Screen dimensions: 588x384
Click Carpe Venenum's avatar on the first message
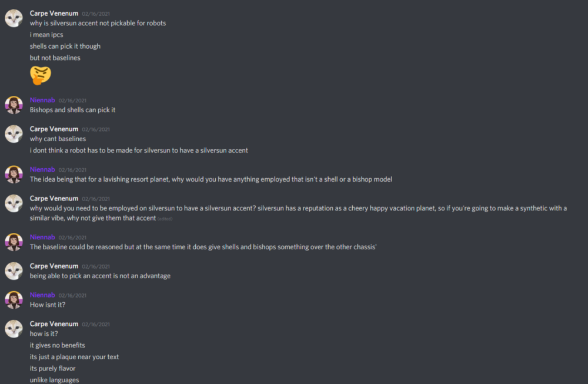pyautogui.click(x=14, y=18)
